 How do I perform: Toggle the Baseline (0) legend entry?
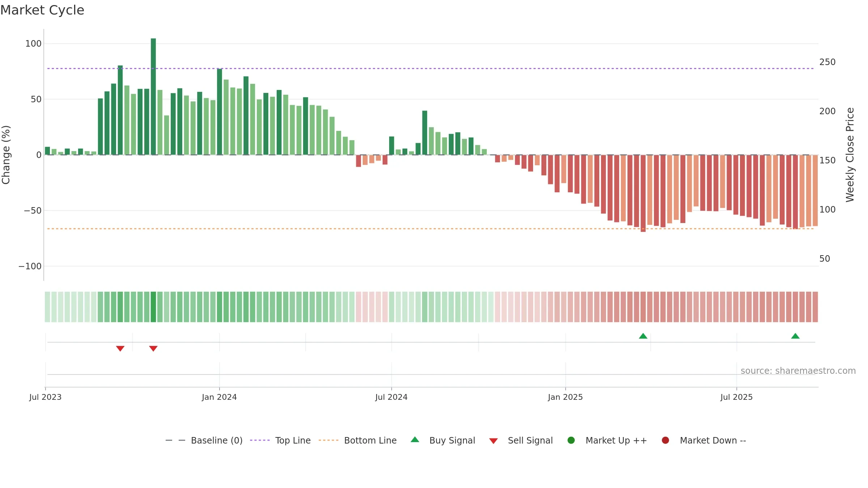tap(204, 440)
